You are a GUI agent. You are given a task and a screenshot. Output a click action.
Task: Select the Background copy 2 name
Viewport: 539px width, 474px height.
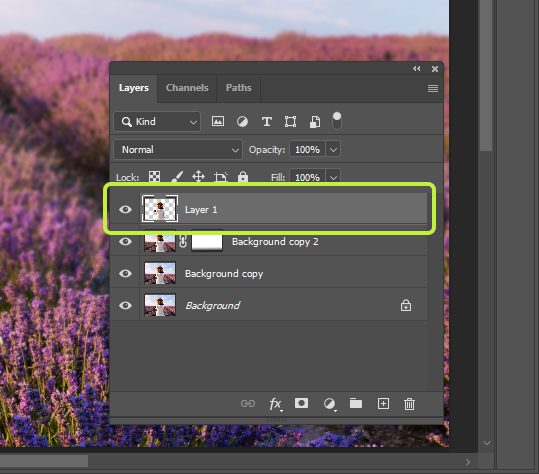(x=275, y=242)
